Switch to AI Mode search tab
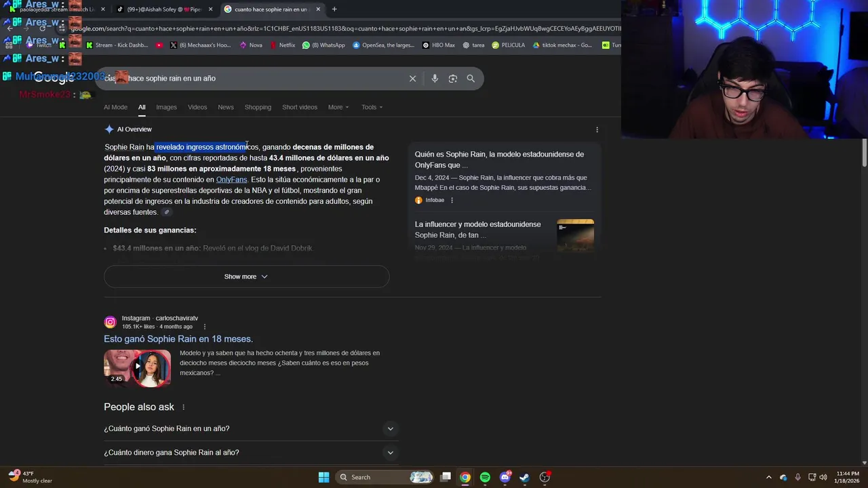868x488 pixels. click(x=115, y=107)
